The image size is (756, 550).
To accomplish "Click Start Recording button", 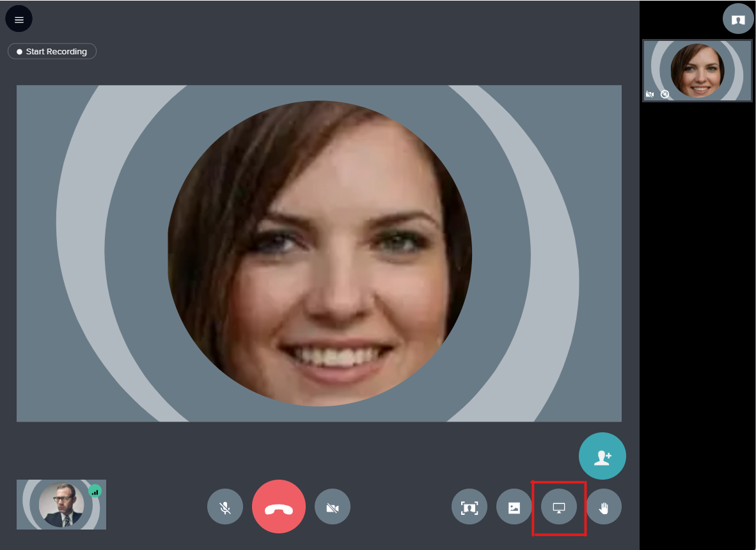I will pyautogui.click(x=52, y=52).
